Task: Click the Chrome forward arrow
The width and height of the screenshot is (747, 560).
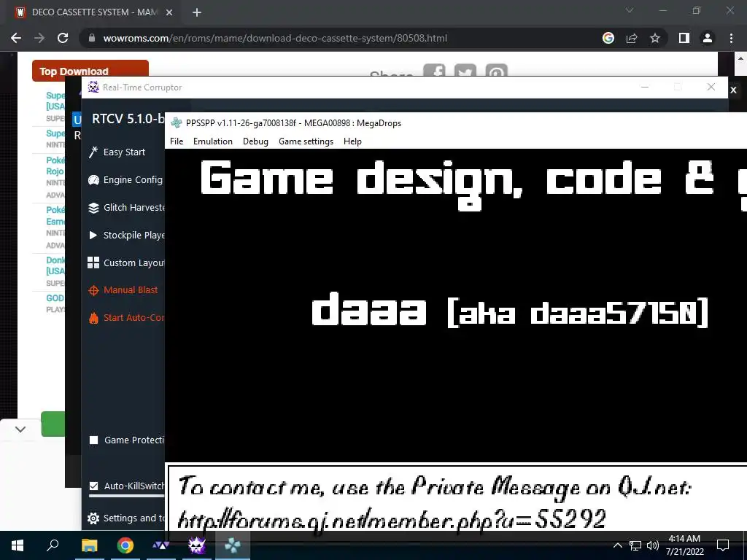Action: click(x=39, y=38)
